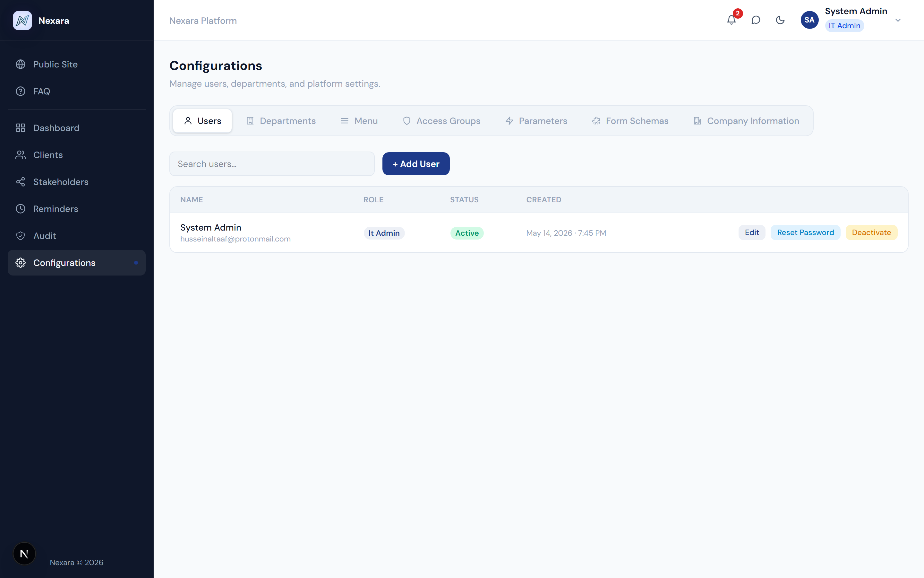Click the System Admin name in table
The width and height of the screenshot is (924, 578).
point(211,227)
